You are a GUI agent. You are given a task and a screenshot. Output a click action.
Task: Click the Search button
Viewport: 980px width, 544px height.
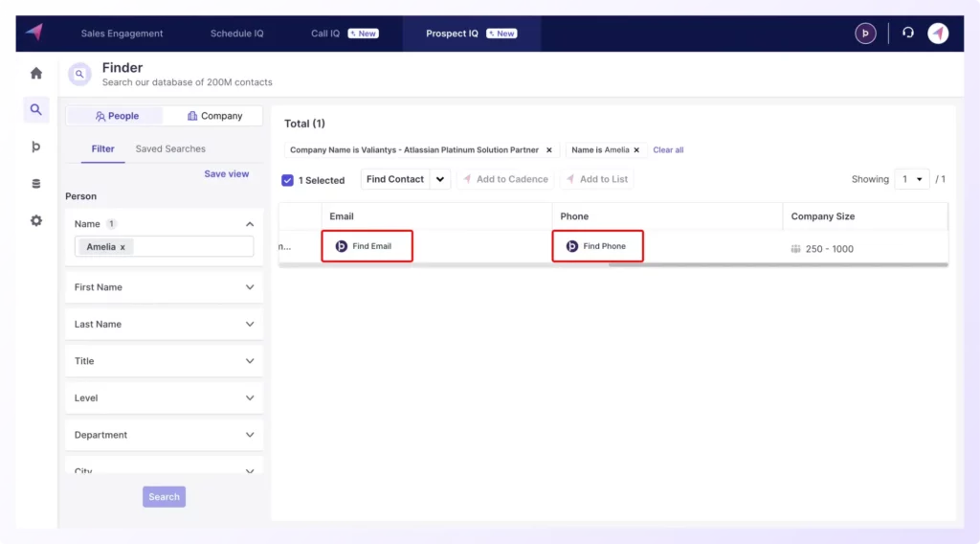(164, 497)
